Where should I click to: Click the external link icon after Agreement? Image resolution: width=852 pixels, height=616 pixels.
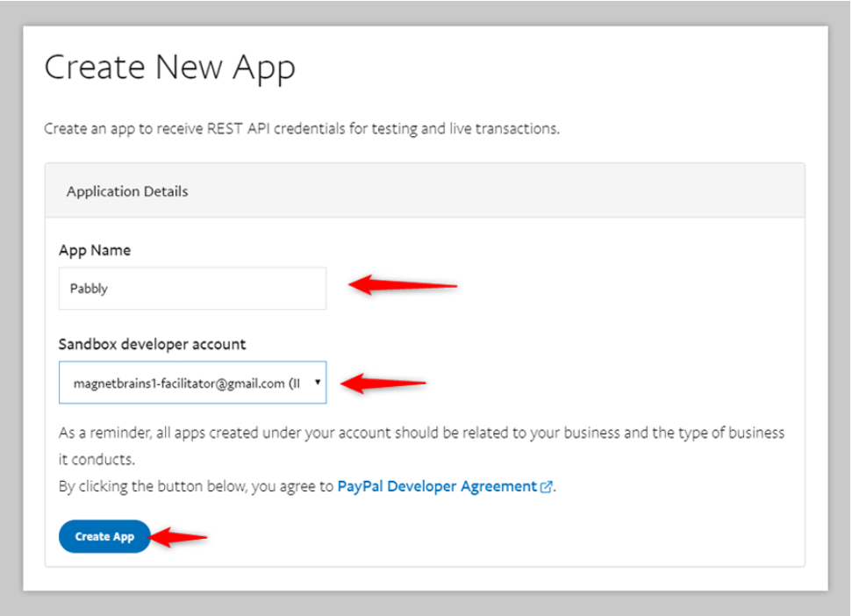(x=546, y=487)
